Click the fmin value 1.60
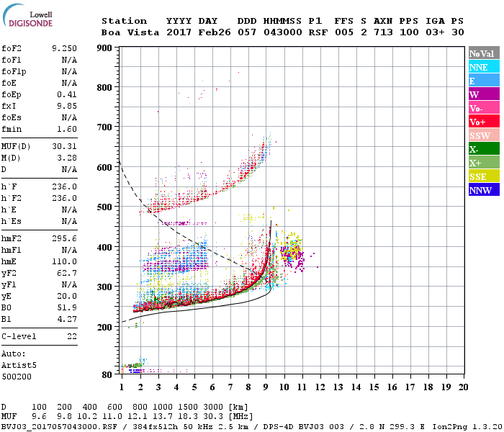The height and width of the screenshot is (432, 504). point(67,129)
